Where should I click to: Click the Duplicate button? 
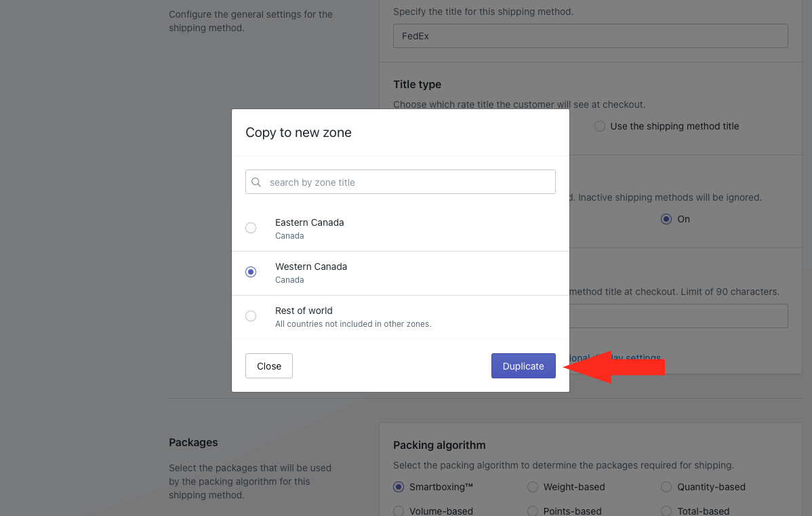(x=523, y=366)
